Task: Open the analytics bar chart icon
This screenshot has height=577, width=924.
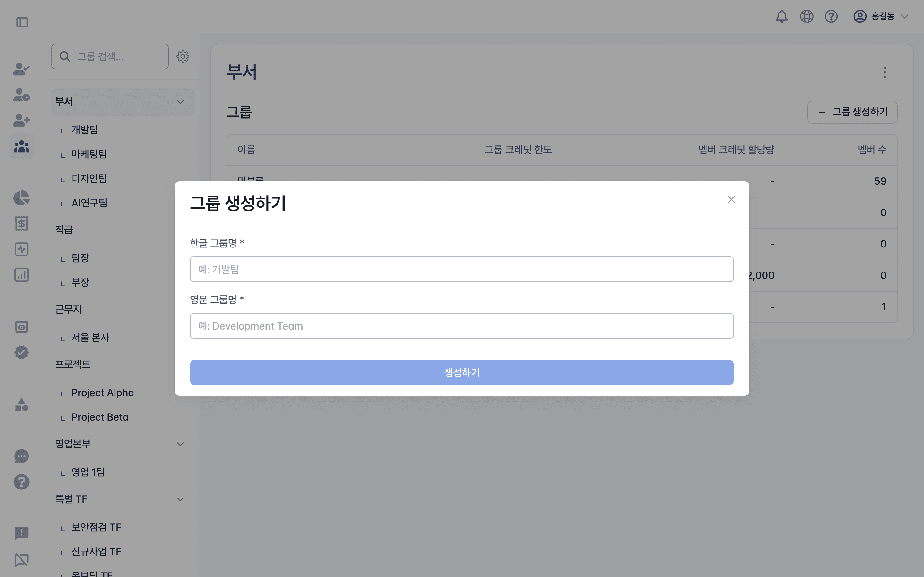Action: click(21, 275)
